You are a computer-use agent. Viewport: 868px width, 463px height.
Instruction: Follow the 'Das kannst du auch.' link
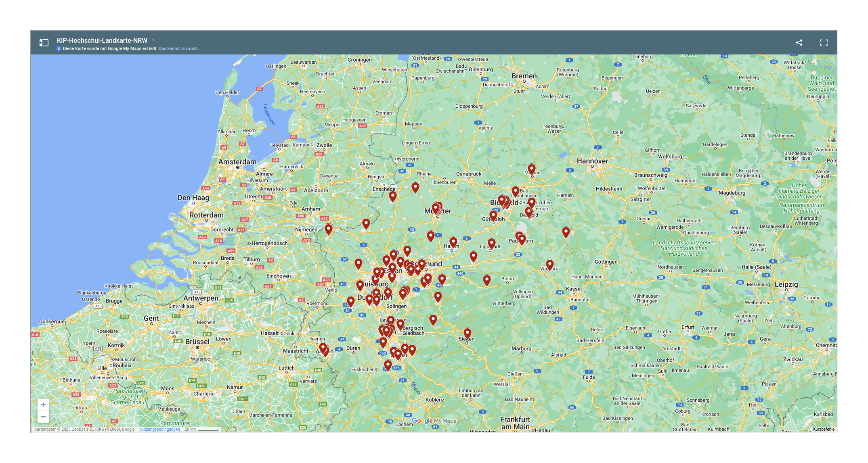point(178,48)
